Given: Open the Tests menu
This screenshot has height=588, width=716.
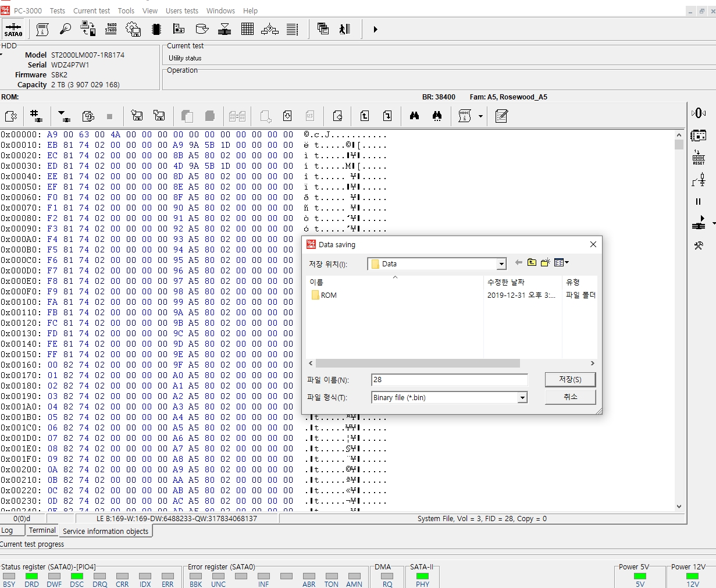Looking at the screenshot, I should pyautogui.click(x=58, y=10).
